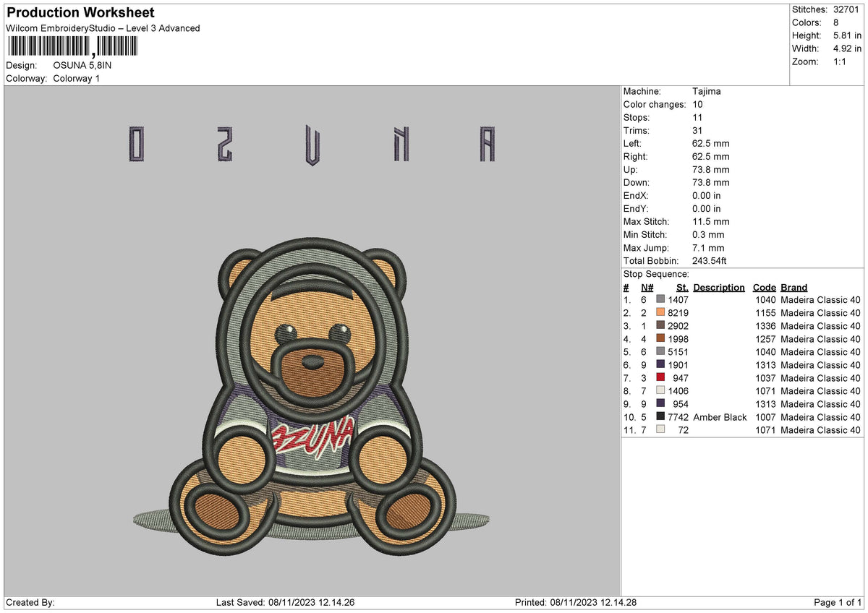The width and height of the screenshot is (868, 613).
Task: Click 'Wilcom EmbroideryStudio – Level 3 Advanced' text
Action: [103, 28]
